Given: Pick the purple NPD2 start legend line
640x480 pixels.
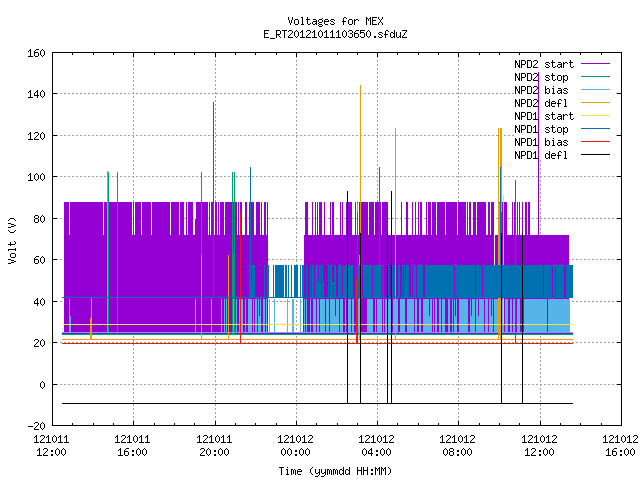Looking at the screenshot, I should pos(595,64).
